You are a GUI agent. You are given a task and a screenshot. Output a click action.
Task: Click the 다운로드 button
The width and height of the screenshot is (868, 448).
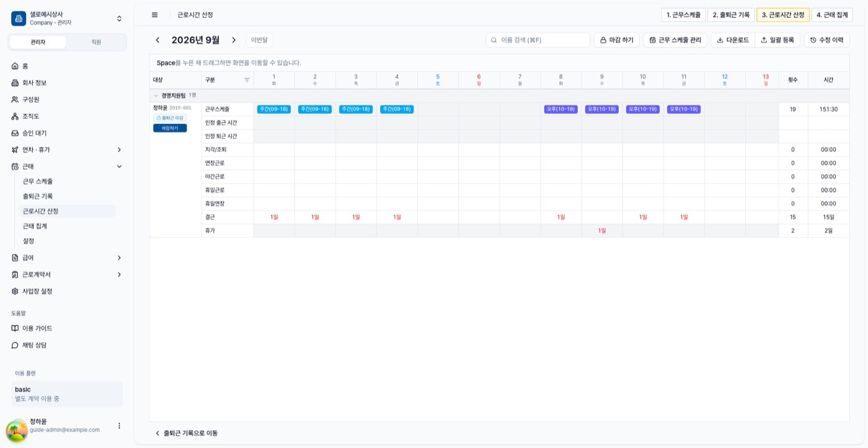click(x=733, y=40)
